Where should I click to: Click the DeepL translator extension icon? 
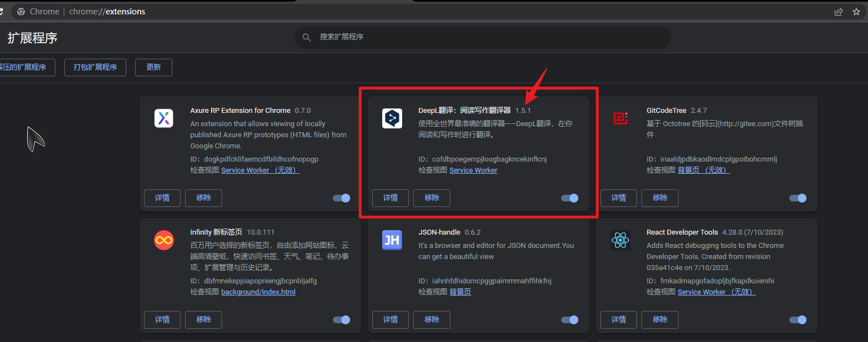[x=392, y=118]
